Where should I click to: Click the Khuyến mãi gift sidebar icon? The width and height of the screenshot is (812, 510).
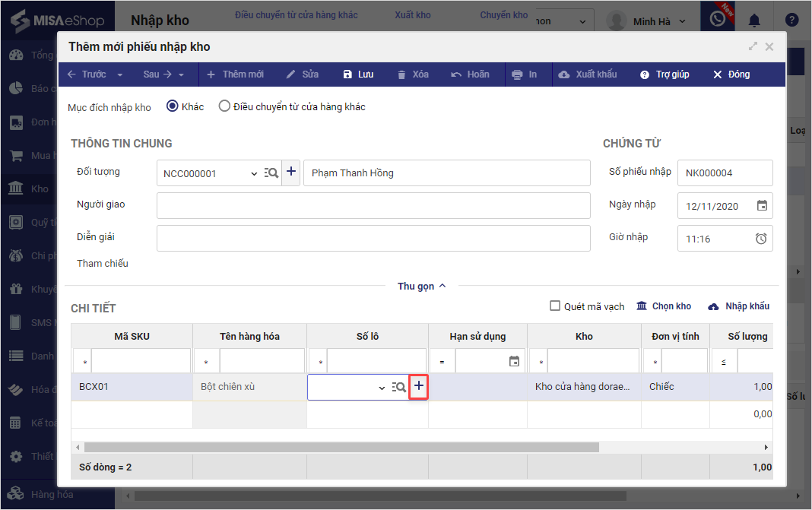click(x=16, y=289)
